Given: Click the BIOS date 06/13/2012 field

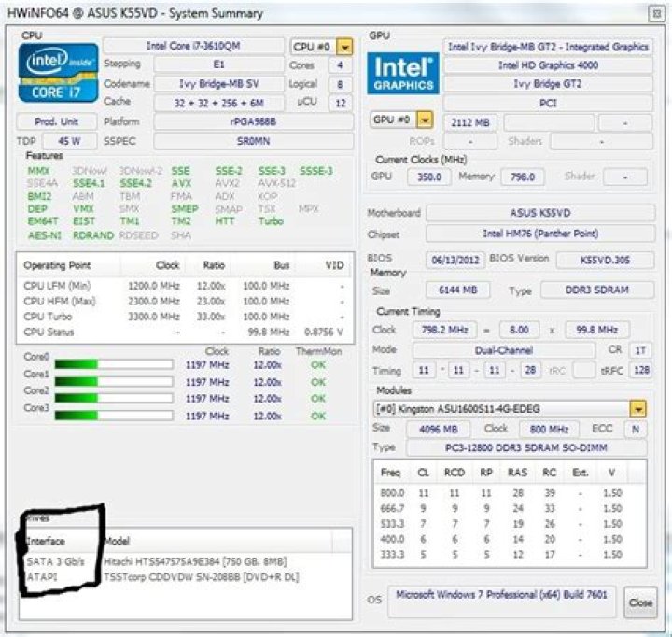Looking at the screenshot, I should click(x=455, y=260).
